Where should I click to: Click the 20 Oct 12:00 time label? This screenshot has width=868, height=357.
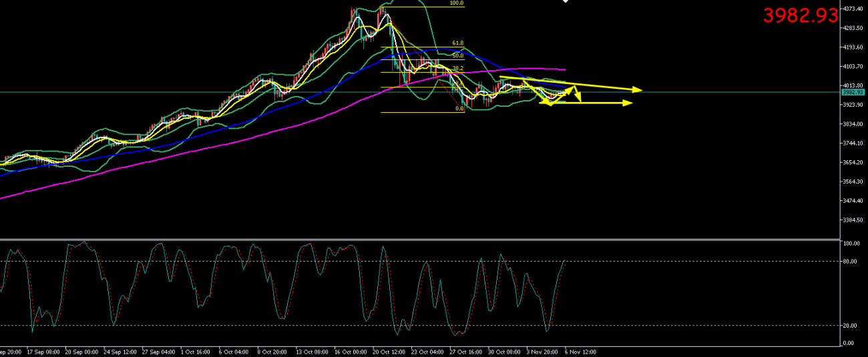pos(389,352)
